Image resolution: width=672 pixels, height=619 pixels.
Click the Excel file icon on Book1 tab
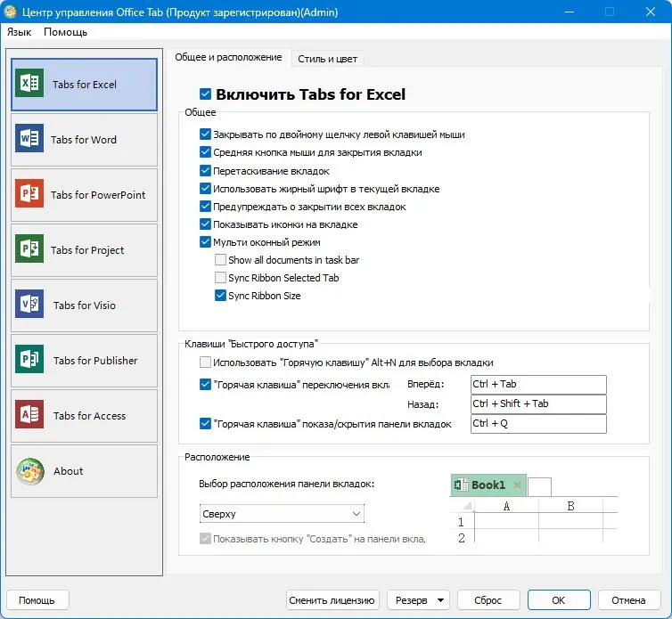pos(461,485)
